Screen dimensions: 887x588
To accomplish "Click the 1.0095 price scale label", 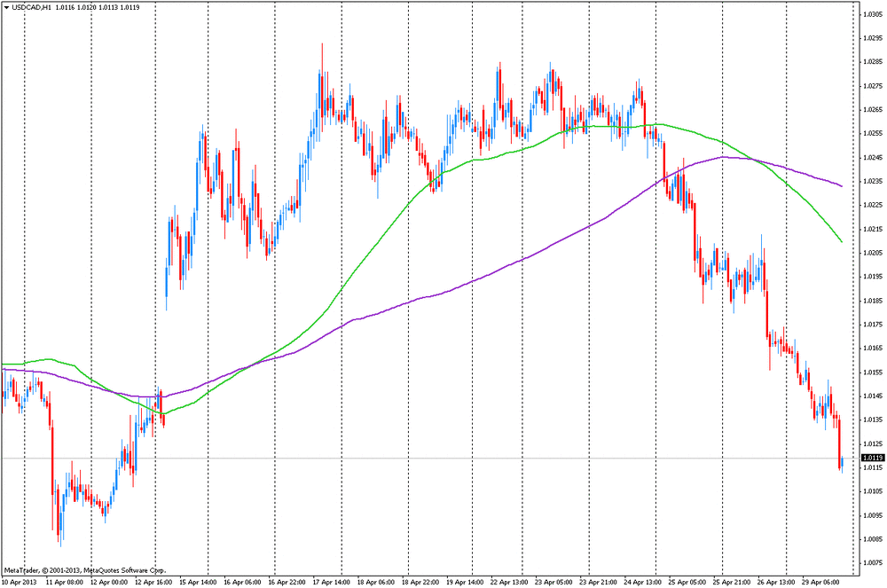I will click(874, 515).
